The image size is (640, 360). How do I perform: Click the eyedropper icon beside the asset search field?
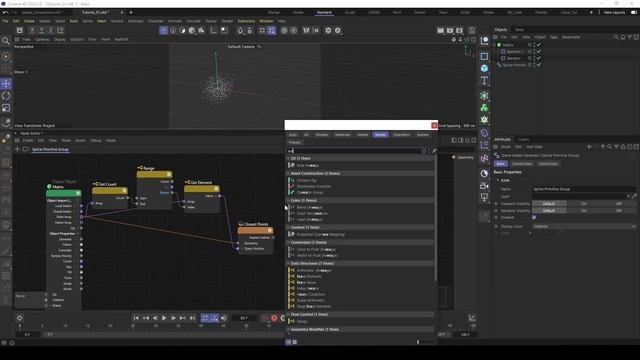tap(433, 151)
